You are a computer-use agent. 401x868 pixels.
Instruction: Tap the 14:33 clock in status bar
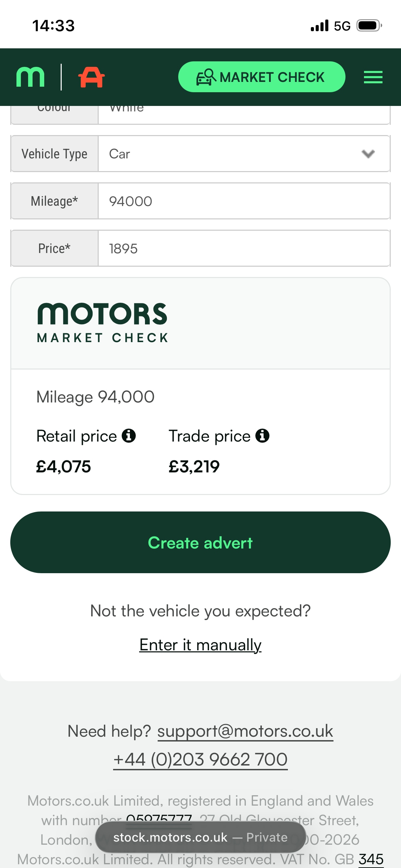(x=53, y=26)
